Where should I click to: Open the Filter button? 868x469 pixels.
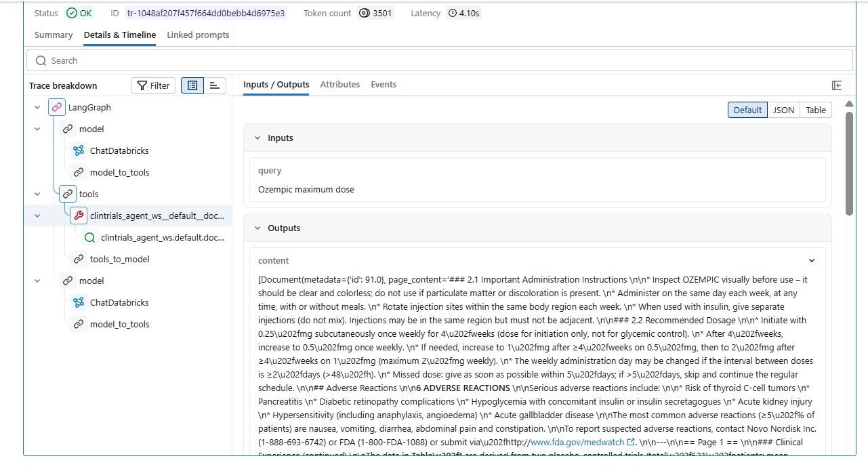(153, 85)
